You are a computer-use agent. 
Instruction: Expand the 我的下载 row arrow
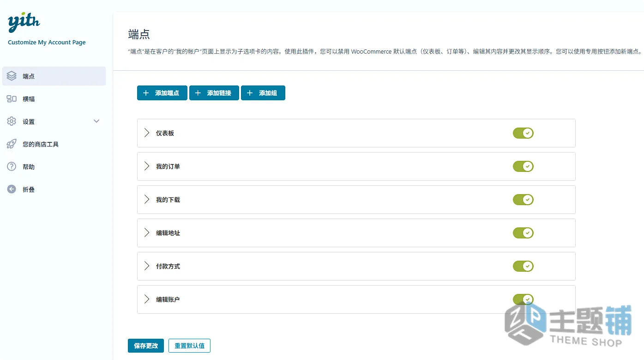pyautogui.click(x=147, y=200)
